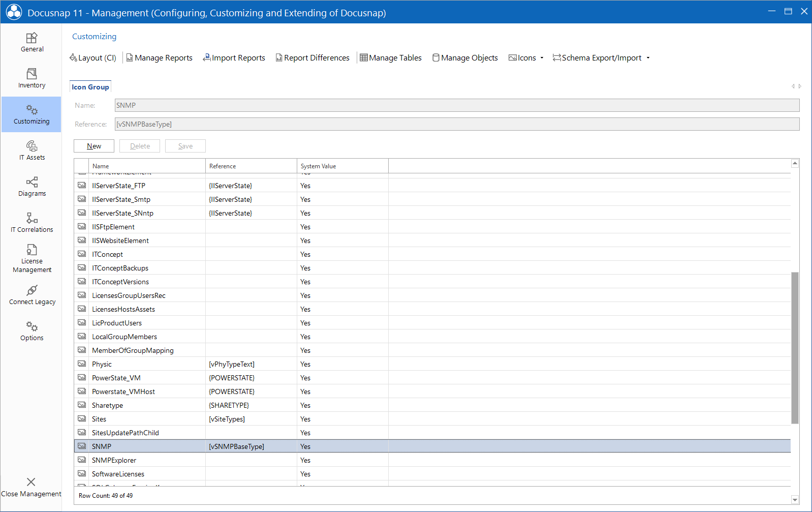
Task: Open Manage Tables
Action: (390, 58)
